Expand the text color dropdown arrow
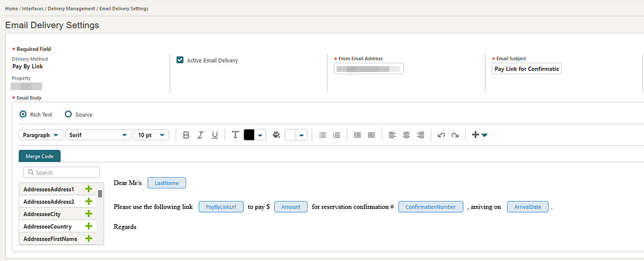The width and height of the screenshot is (644, 261). [x=261, y=135]
